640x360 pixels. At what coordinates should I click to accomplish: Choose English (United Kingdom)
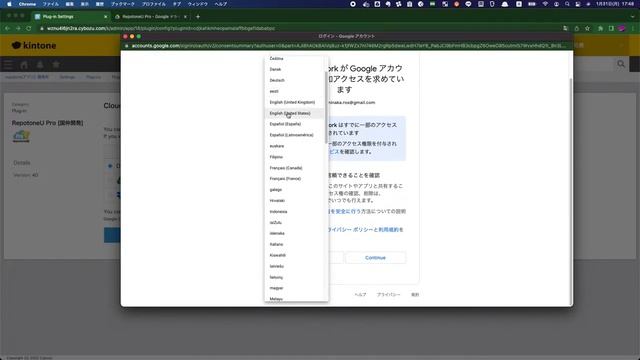click(295, 102)
